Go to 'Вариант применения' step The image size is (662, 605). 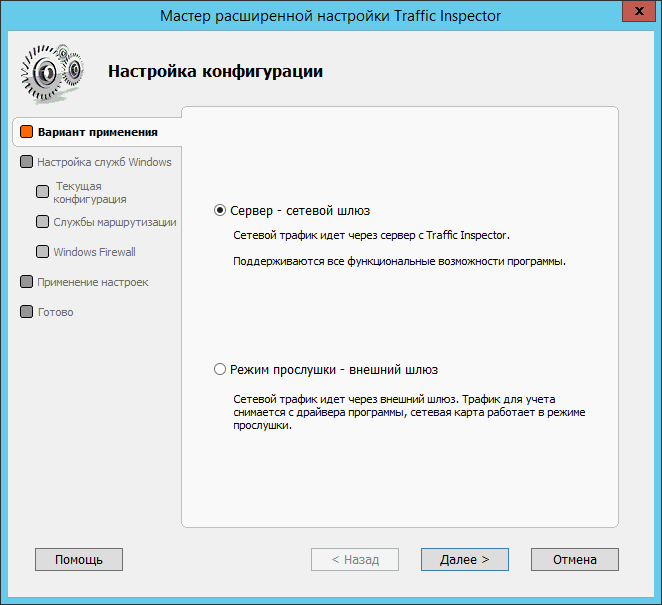click(98, 132)
